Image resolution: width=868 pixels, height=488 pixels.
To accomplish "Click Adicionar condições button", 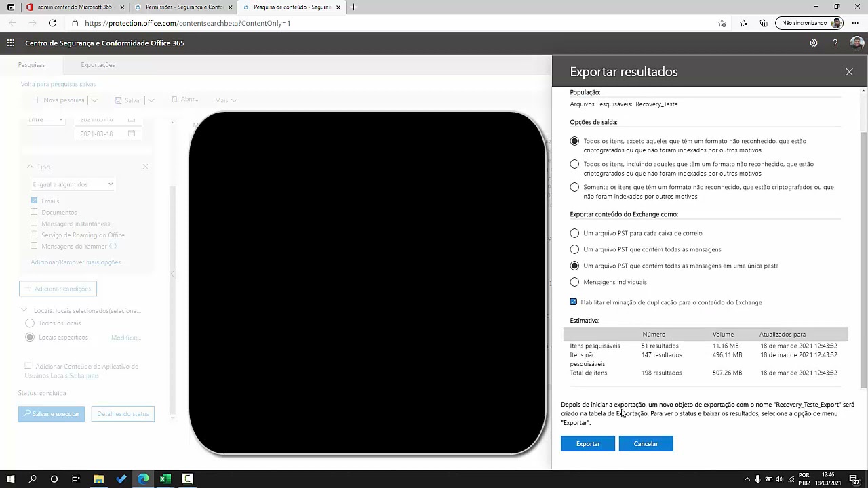I will point(58,289).
